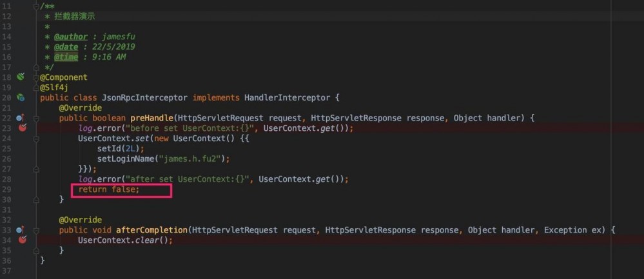
Task: Click 'Object handler' parameter in preHandle signature
Action: click(x=487, y=118)
